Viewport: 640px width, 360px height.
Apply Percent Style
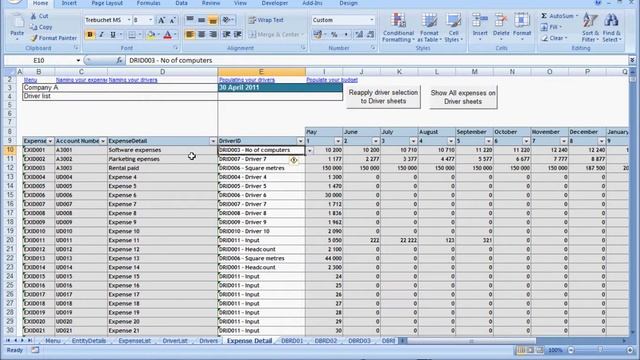(x=334, y=35)
